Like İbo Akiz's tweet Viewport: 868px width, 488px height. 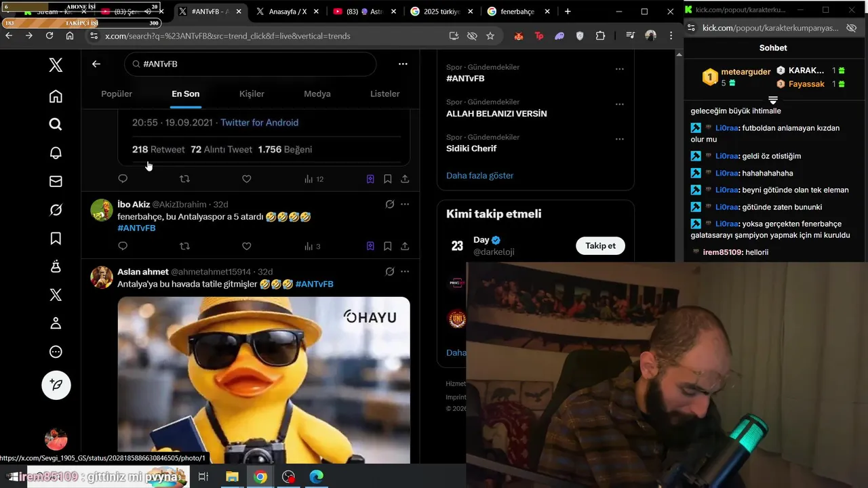click(247, 246)
